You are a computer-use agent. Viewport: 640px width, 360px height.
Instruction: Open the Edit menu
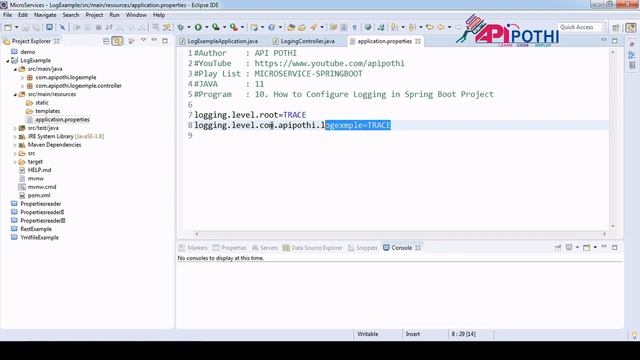click(23, 15)
